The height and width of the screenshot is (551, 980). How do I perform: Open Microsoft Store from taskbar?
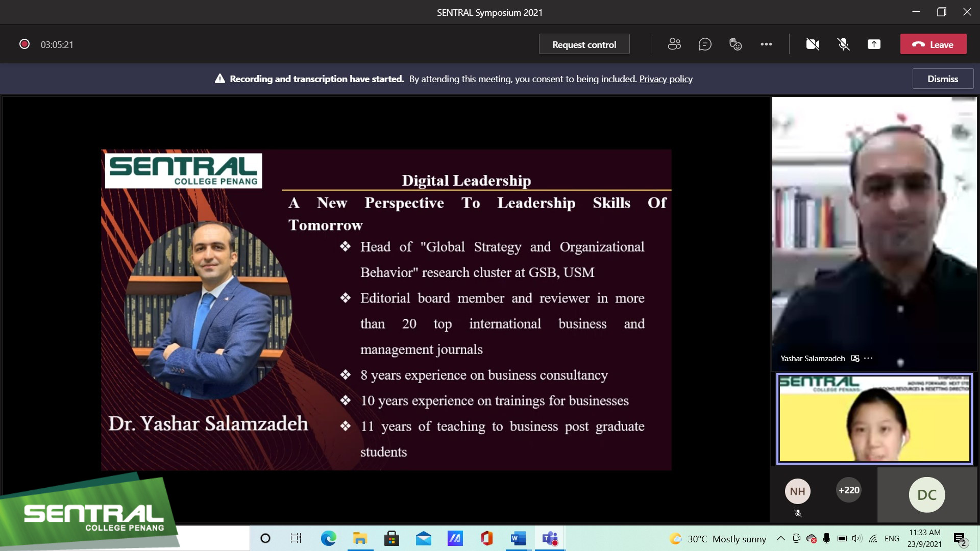(x=391, y=538)
